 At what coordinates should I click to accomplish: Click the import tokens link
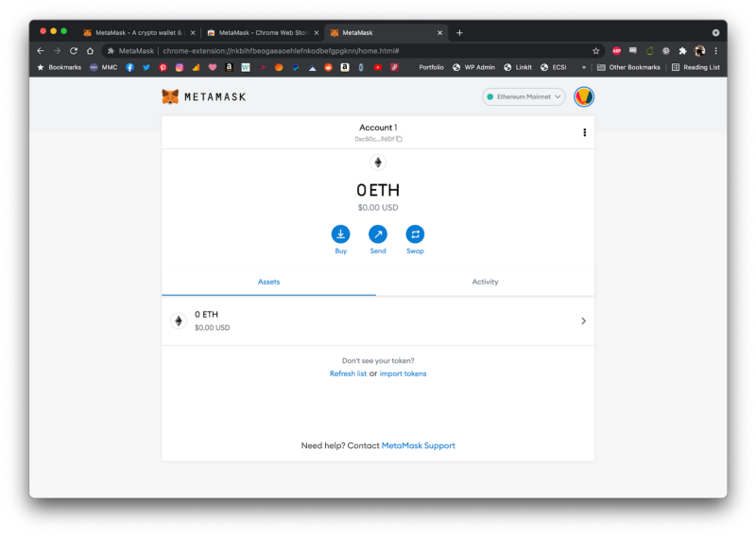[403, 373]
